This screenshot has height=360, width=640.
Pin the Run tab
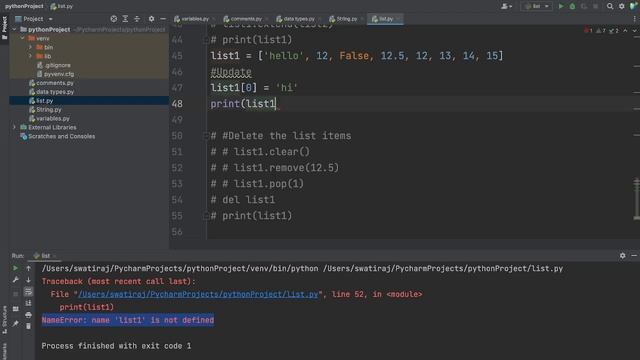[16, 324]
